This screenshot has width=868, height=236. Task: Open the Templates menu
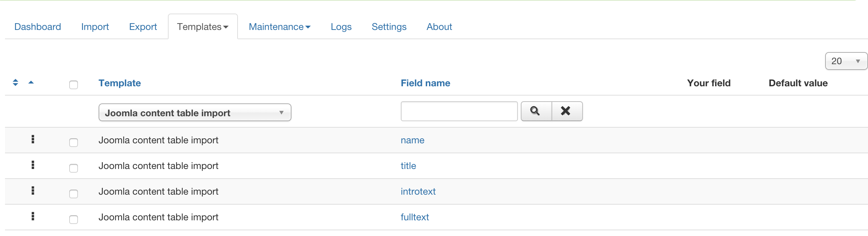202,26
